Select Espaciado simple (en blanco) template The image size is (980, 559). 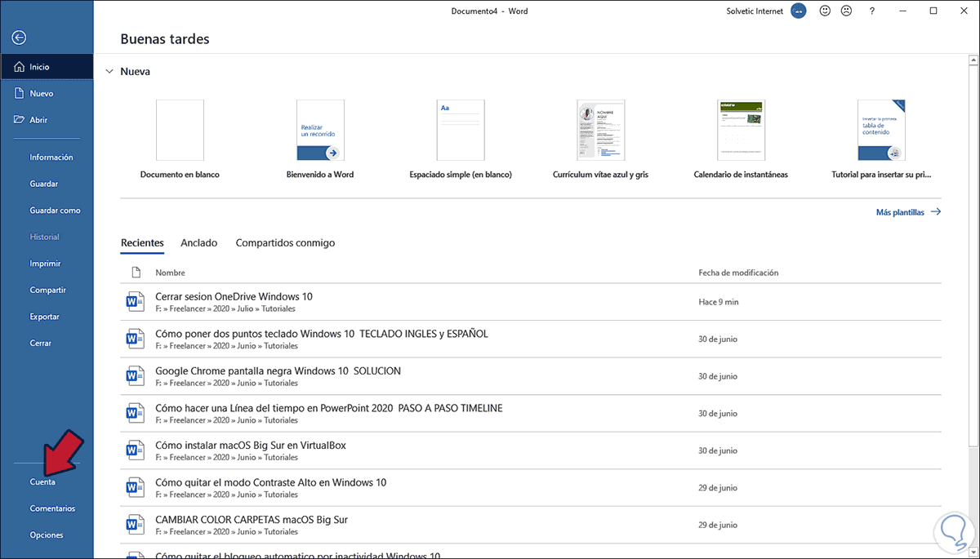(x=461, y=138)
